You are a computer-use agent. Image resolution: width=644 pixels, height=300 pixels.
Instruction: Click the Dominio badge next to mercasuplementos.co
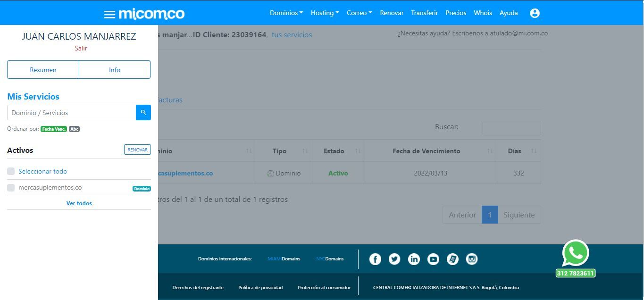pyautogui.click(x=142, y=188)
